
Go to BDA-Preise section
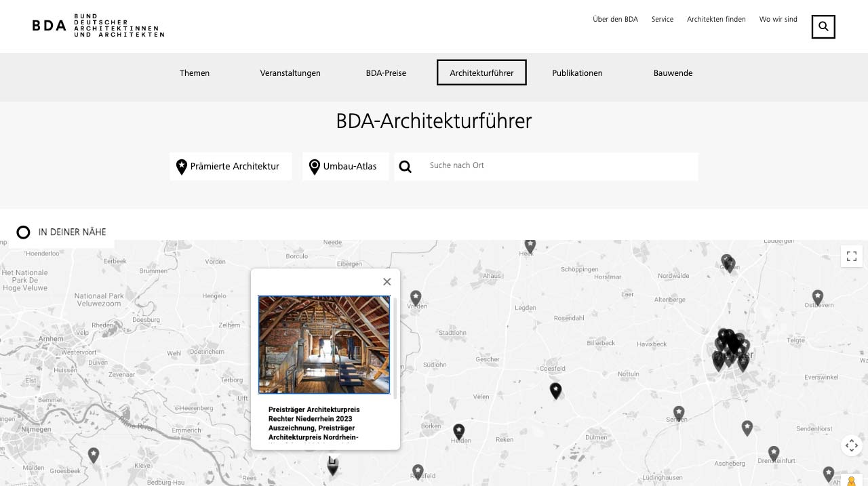coord(386,73)
